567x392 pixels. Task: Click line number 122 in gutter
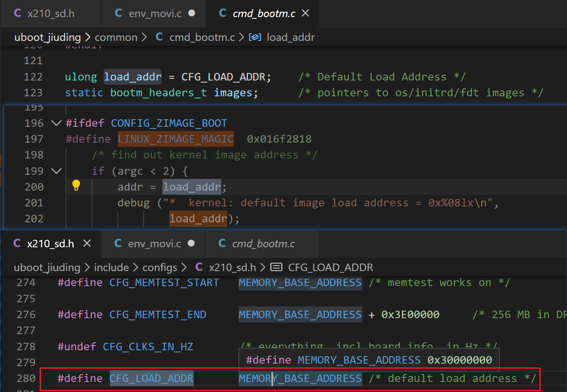click(x=33, y=77)
